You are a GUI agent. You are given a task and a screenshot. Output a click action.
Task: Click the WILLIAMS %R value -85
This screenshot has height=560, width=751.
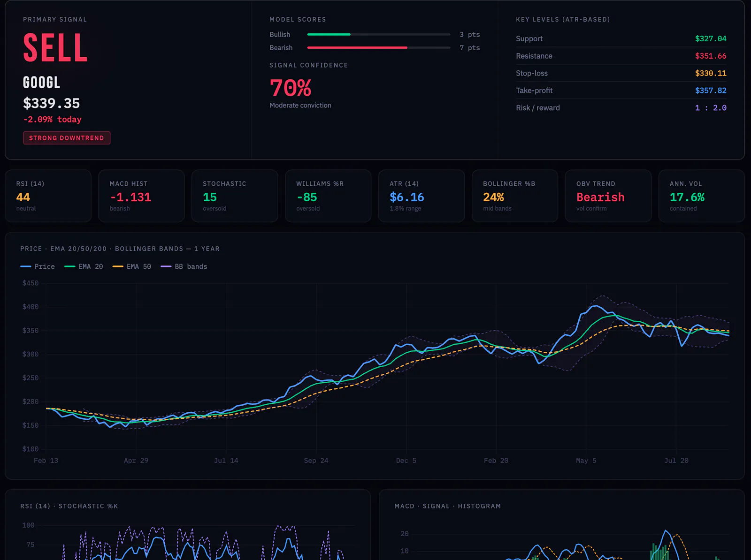tap(307, 197)
